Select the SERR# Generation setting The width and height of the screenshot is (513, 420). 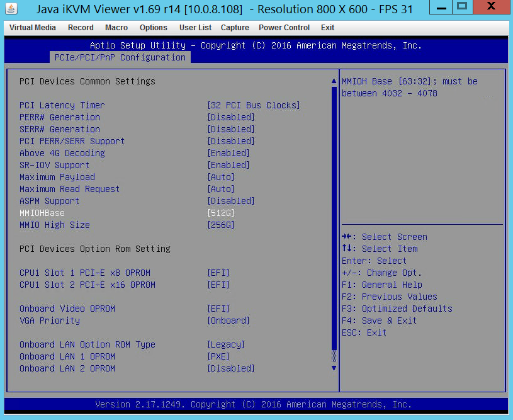tap(60, 129)
